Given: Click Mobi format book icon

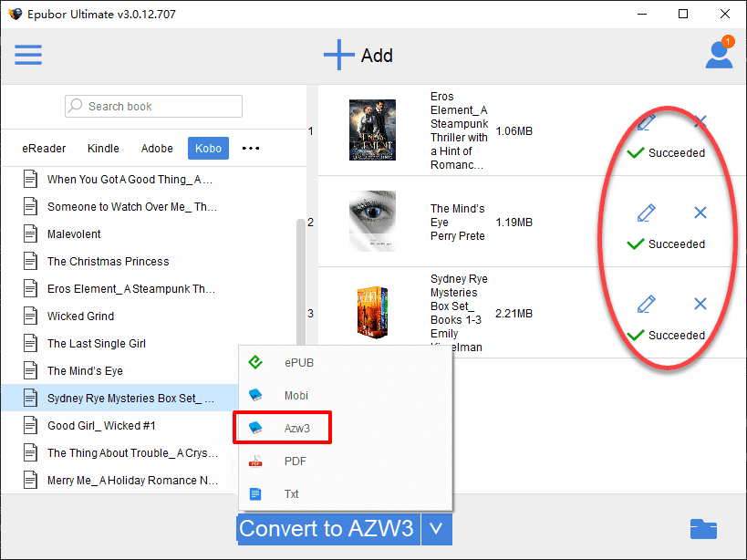Looking at the screenshot, I should click(x=255, y=395).
